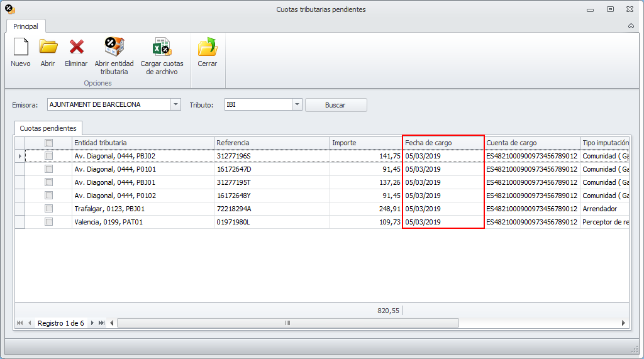
Task: Open the Tributo dropdown arrow
Action: click(297, 105)
